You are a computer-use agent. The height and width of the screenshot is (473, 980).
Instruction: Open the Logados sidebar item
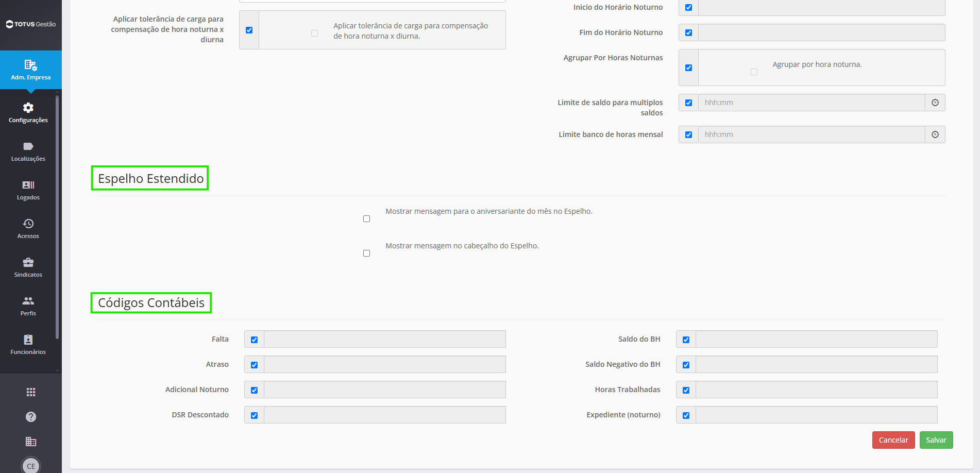(x=28, y=190)
